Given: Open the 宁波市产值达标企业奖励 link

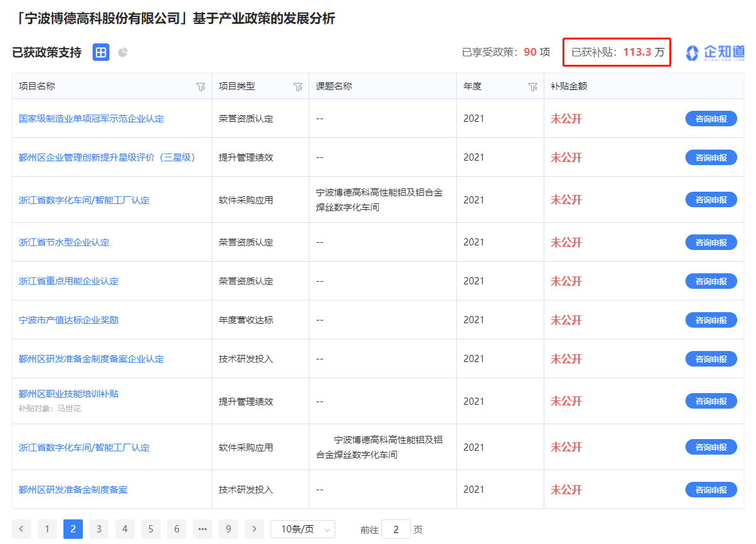Looking at the screenshot, I should click(x=69, y=320).
